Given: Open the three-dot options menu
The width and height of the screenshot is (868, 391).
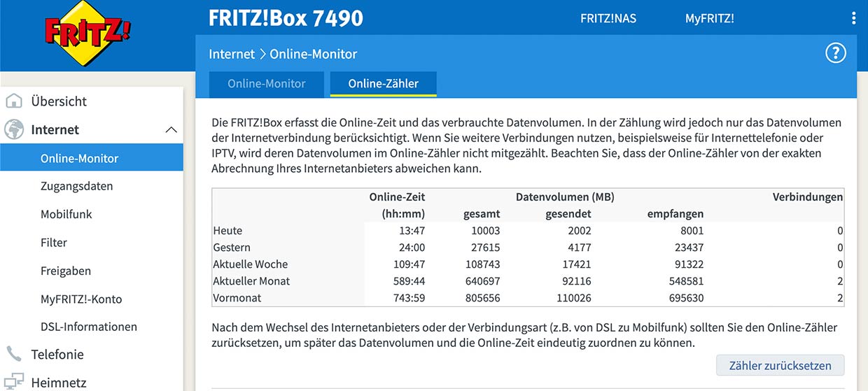Looking at the screenshot, I should (x=853, y=18).
